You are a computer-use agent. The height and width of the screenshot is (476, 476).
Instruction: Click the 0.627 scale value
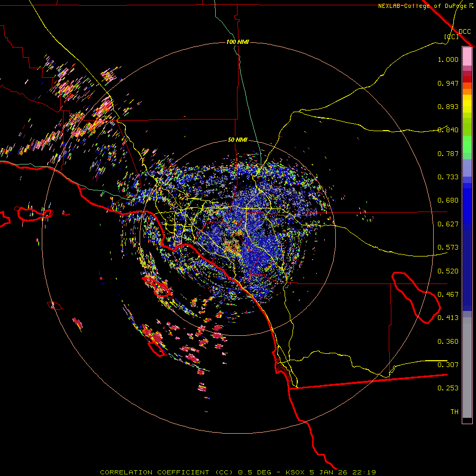click(x=448, y=224)
